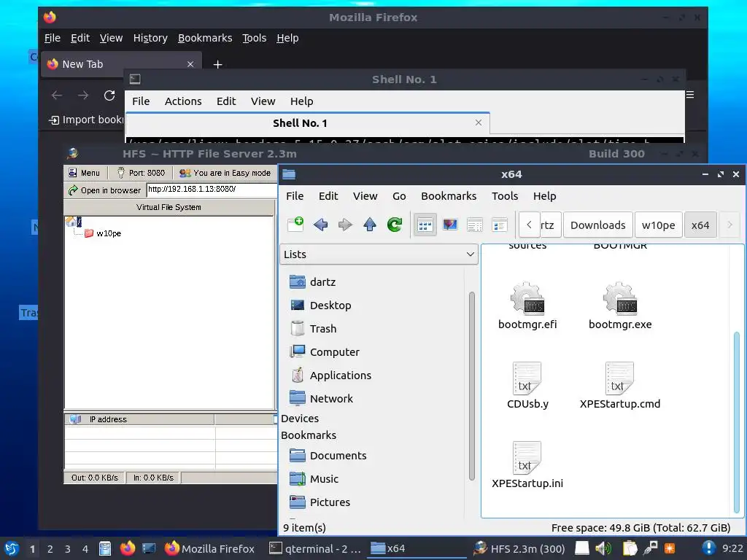Close the Shell No. 1 terminal tab
747x560 pixels.
coord(479,122)
